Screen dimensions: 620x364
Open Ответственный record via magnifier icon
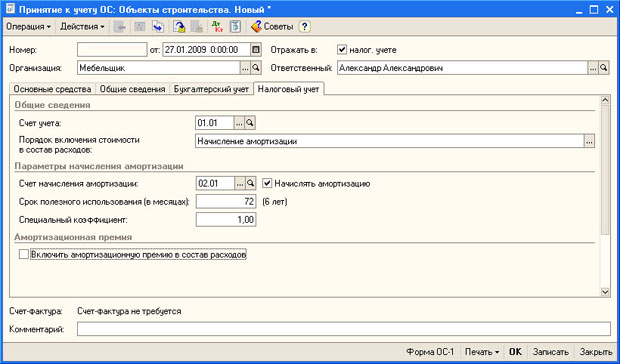click(603, 68)
